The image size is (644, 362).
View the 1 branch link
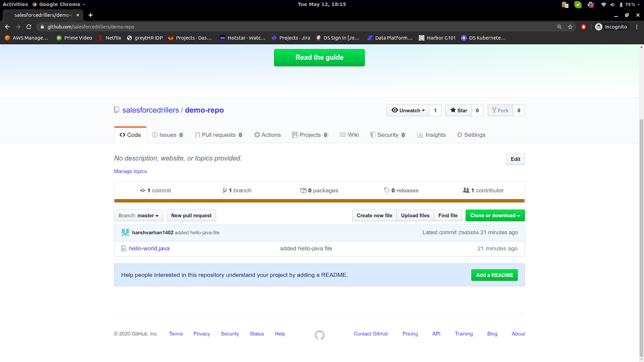pos(237,191)
